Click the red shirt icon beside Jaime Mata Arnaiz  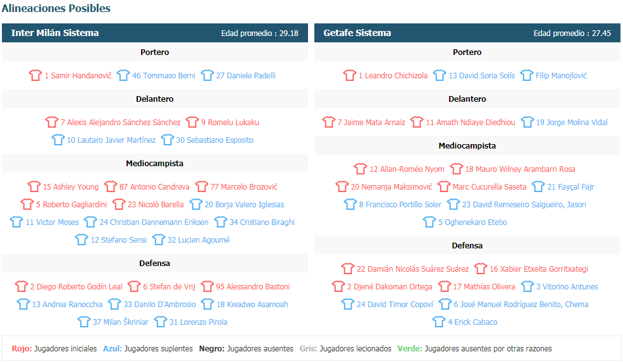pyautogui.click(x=329, y=122)
